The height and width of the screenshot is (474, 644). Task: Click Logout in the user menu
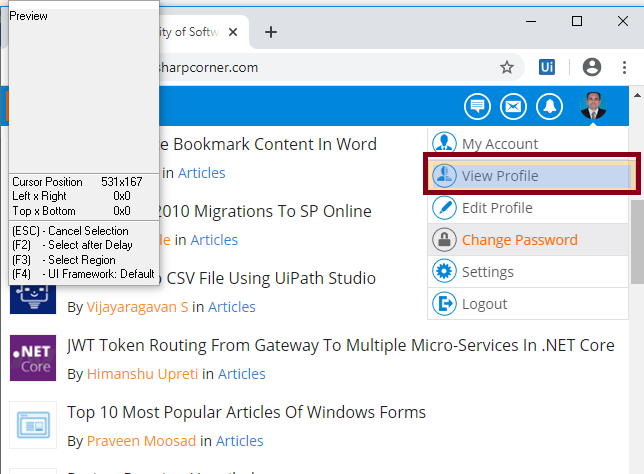484,304
